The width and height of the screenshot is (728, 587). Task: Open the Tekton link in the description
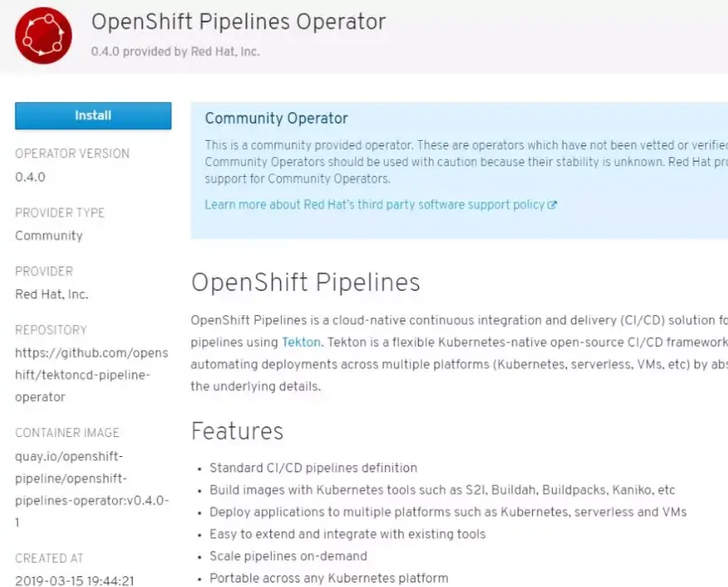pyautogui.click(x=301, y=342)
